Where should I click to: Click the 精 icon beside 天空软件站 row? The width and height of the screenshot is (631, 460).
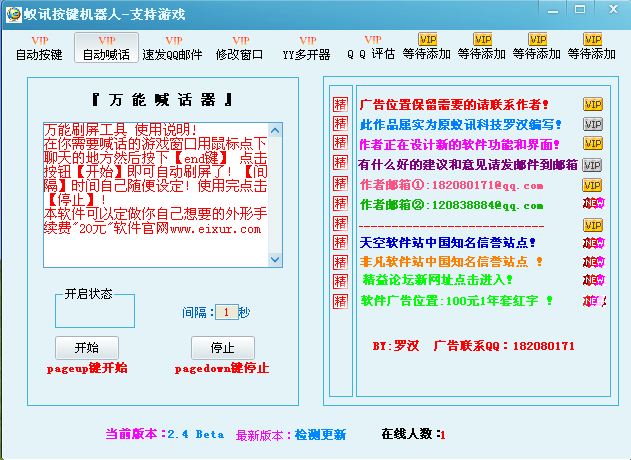340,243
